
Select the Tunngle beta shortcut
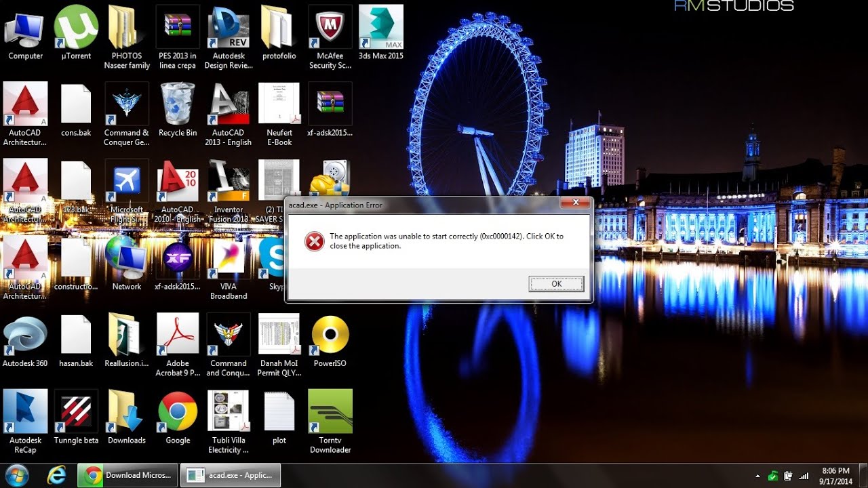(x=76, y=418)
